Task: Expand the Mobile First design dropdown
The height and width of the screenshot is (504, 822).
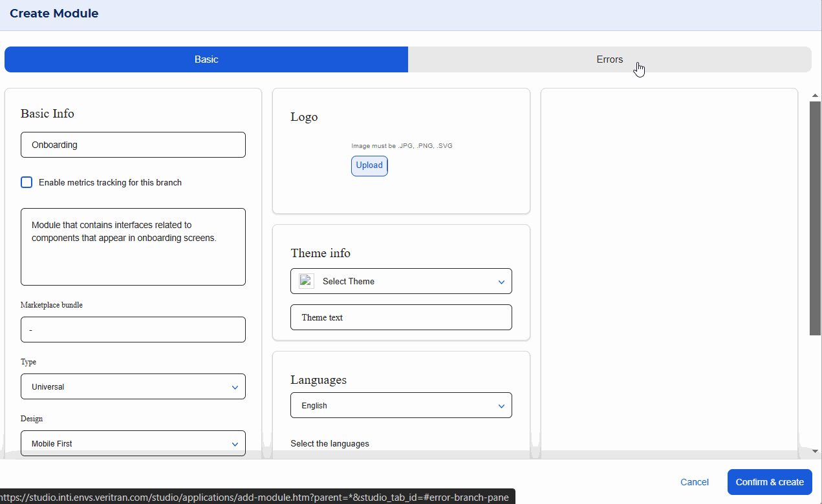Action: 133,444
